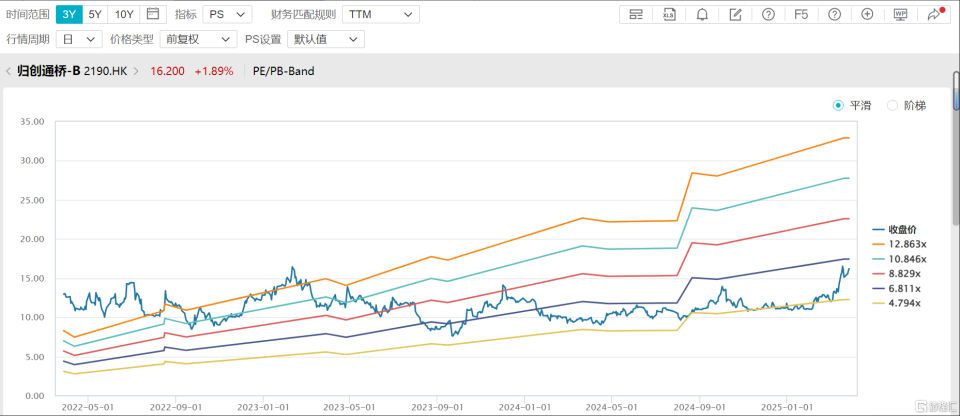Viewport: 960px width, 416px height.
Task: Click the share arrow icon
Action: (x=934, y=15)
